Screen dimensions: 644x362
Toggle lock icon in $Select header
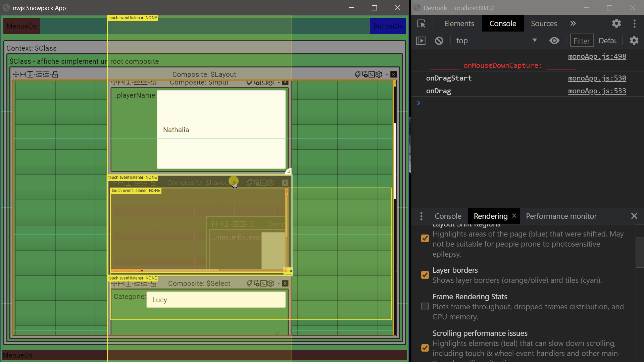(153, 283)
